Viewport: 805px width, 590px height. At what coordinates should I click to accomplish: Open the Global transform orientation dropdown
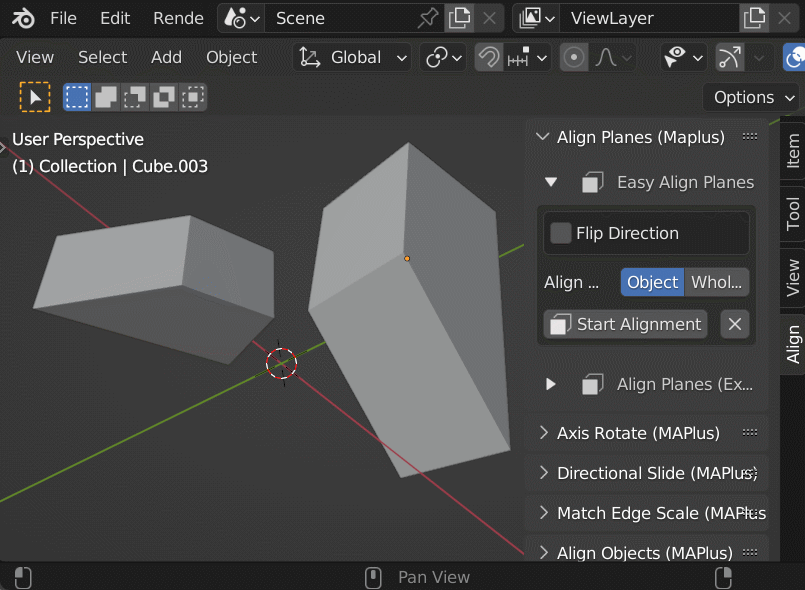pyautogui.click(x=353, y=57)
